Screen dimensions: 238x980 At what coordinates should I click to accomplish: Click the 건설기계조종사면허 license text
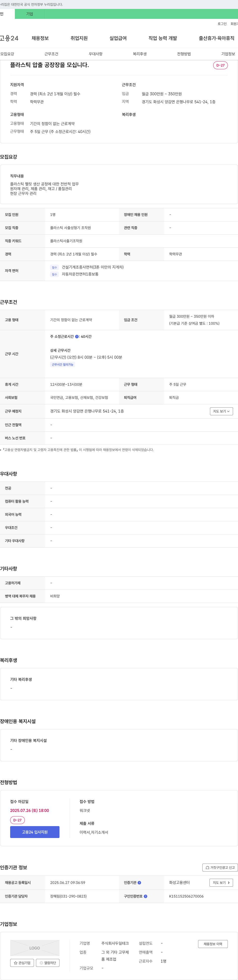click(93, 267)
